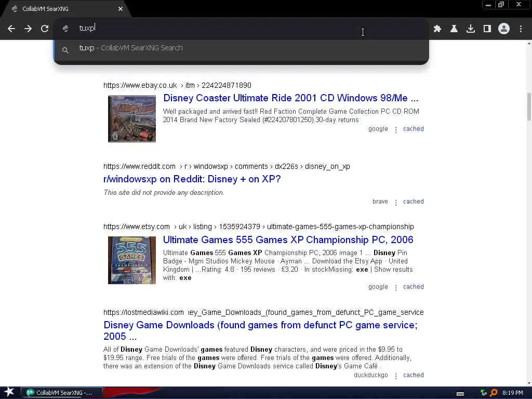Go back with the browser back arrow

pyautogui.click(x=11, y=29)
